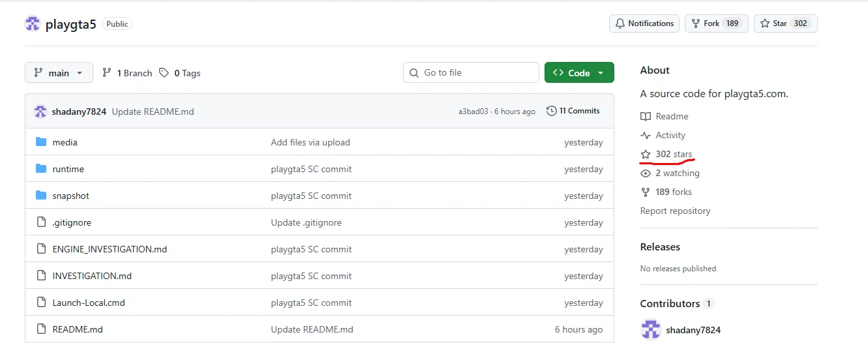868x343 pixels.
Task: Open the snapshot folder
Action: (70, 196)
